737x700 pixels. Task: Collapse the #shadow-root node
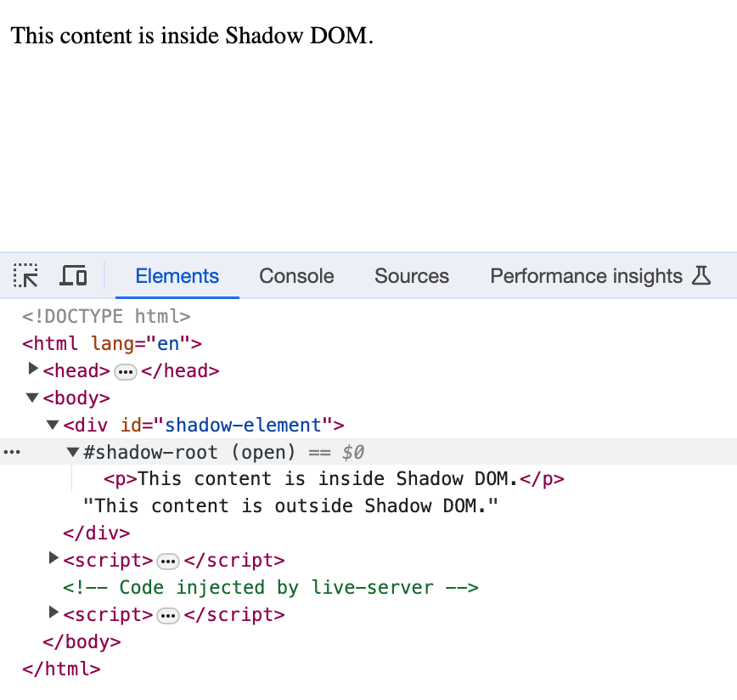click(72, 451)
